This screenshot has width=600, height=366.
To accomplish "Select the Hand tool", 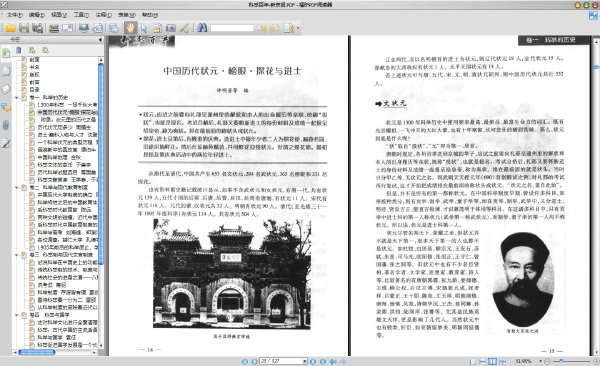I will (130, 28).
